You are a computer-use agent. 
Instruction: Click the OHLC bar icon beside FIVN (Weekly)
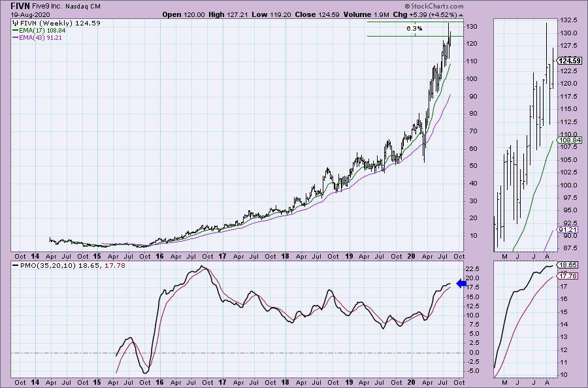pyautogui.click(x=16, y=24)
